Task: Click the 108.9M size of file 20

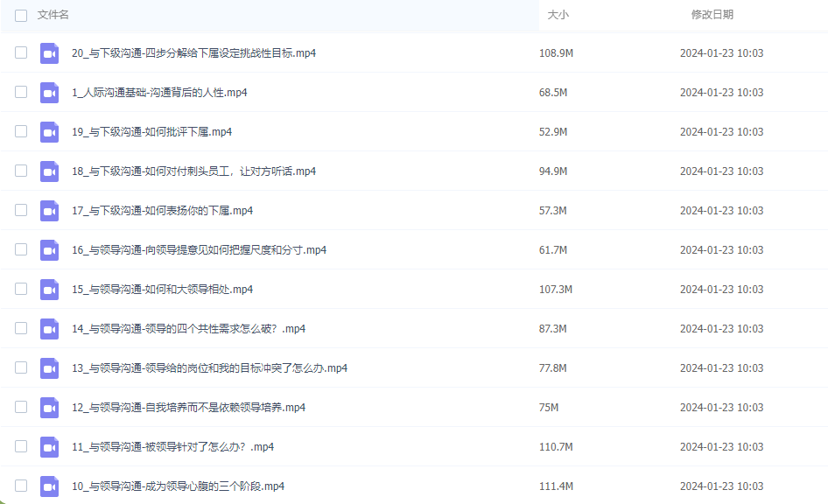Action: click(556, 53)
